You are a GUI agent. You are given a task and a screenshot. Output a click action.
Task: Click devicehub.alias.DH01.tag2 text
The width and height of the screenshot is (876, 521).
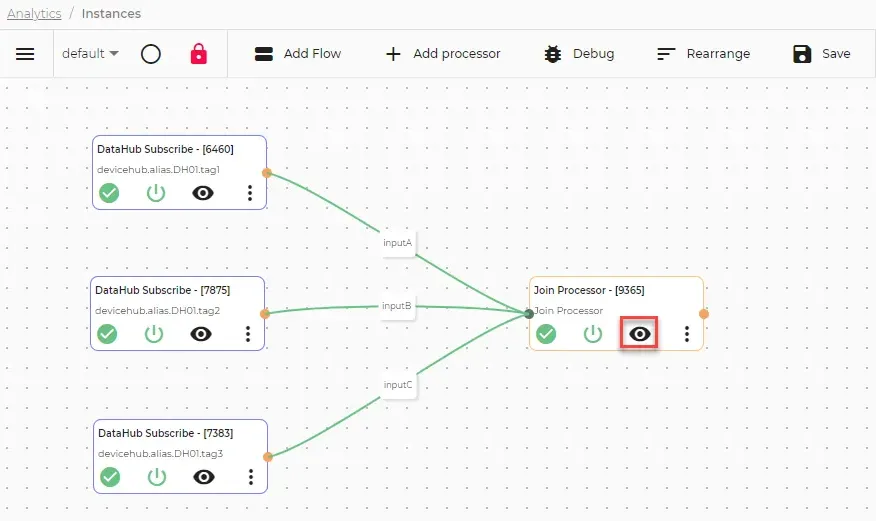[x=158, y=310]
